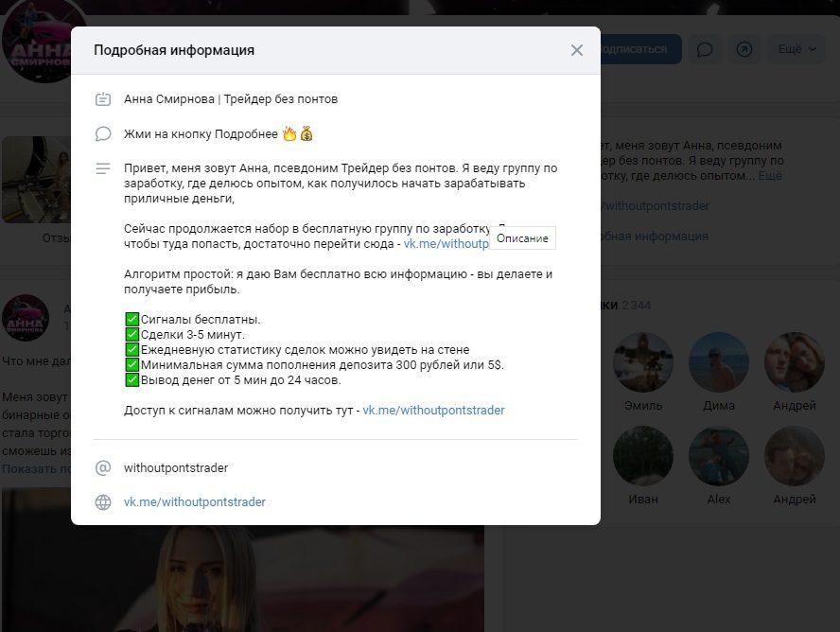Close the Подробная информация dialog

tap(577, 50)
